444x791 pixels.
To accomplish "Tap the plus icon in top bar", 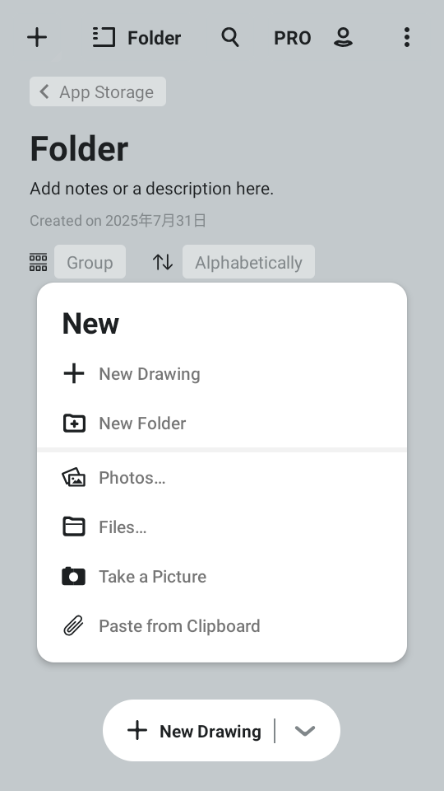I will [x=37, y=37].
